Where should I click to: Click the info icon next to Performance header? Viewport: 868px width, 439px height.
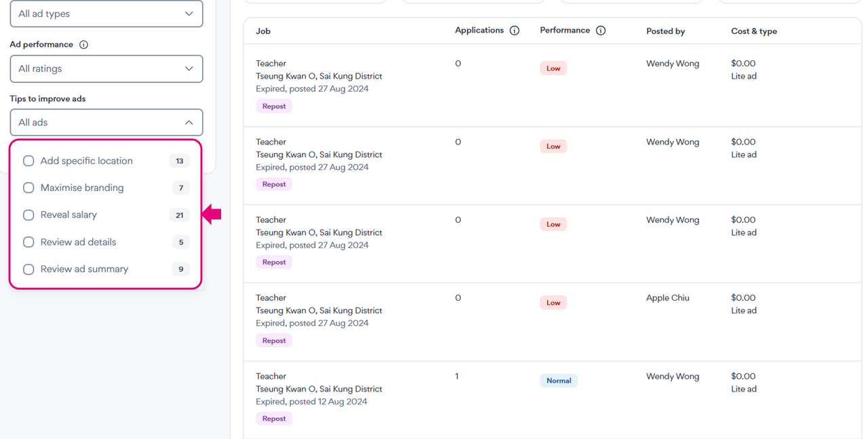pyautogui.click(x=600, y=30)
